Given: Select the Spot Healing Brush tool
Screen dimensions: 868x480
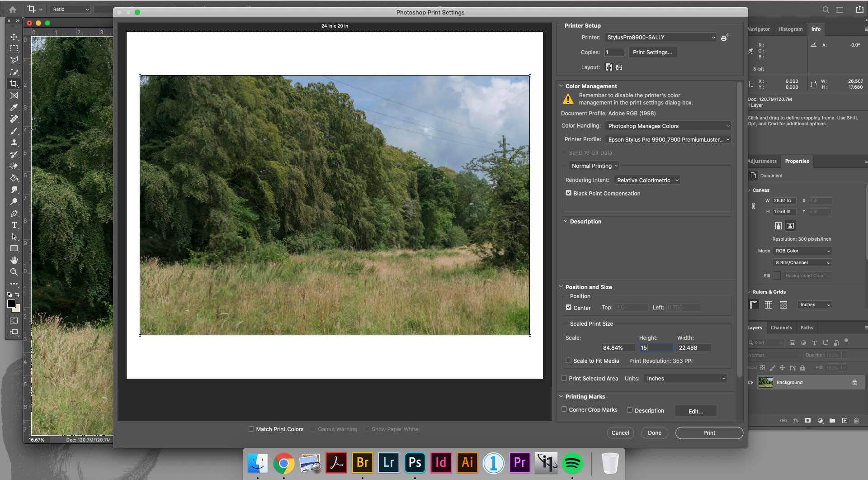Looking at the screenshot, I should [14, 119].
